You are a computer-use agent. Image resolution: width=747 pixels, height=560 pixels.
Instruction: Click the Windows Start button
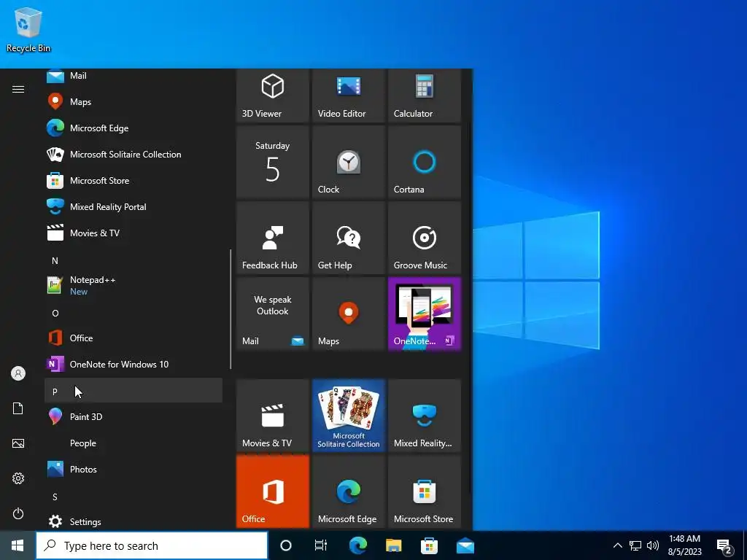click(x=18, y=545)
